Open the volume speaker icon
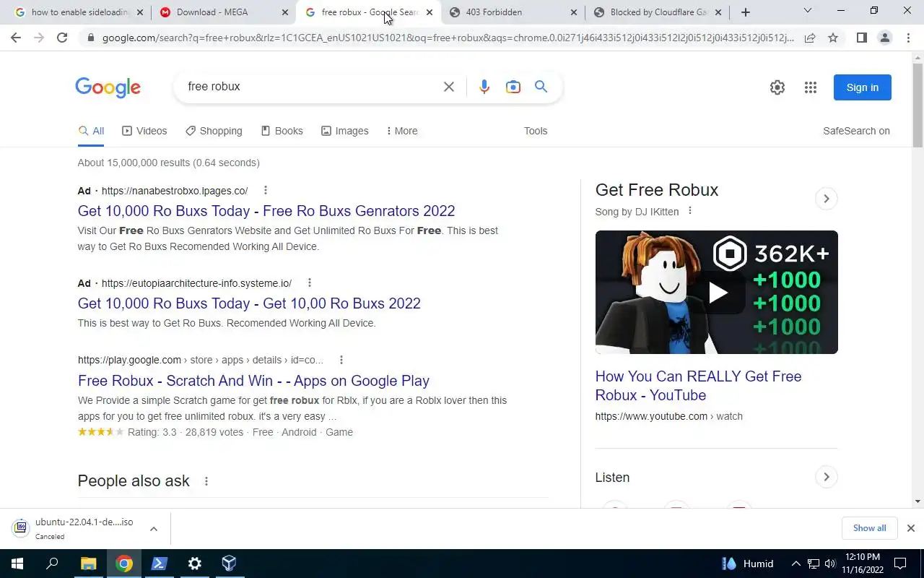This screenshot has width=924, height=578. coord(830,564)
